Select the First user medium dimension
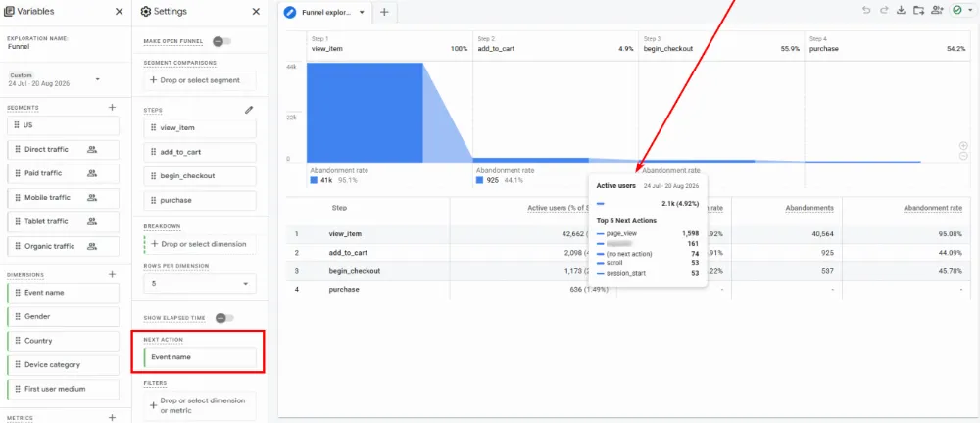Image resolution: width=980 pixels, height=423 pixels. [x=63, y=389]
